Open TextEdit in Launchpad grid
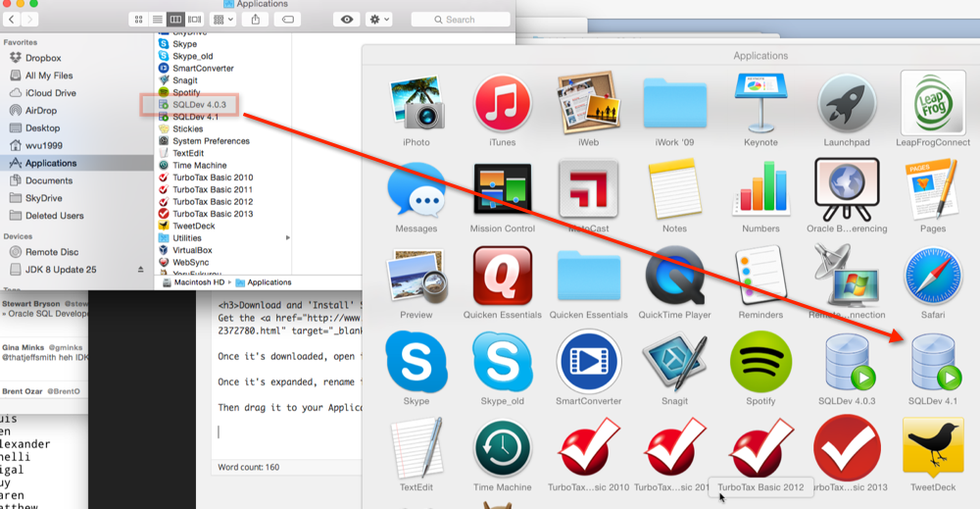Viewport: 980px width, 509px height. [416, 448]
